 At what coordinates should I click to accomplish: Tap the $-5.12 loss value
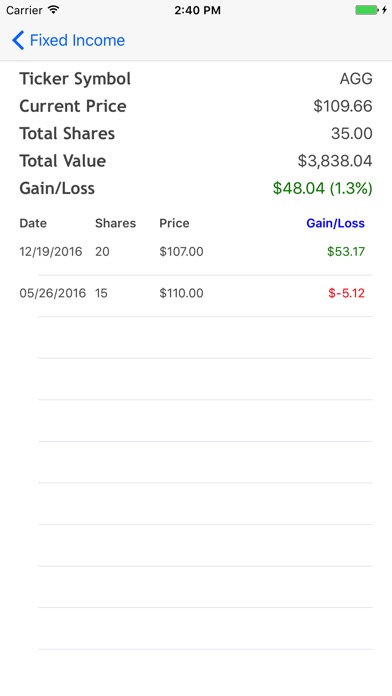coord(346,293)
